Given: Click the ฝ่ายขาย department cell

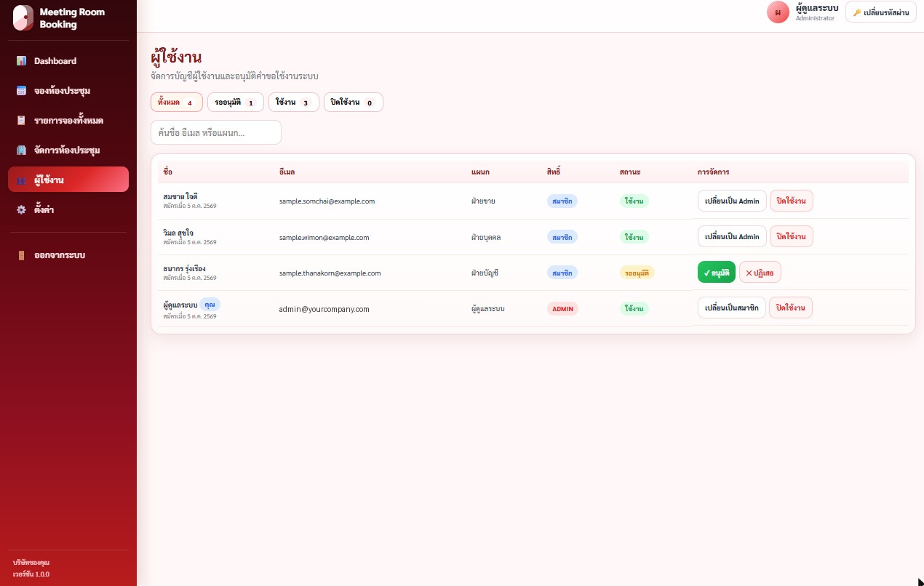Looking at the screenshot, I should click(x=483, y=201).
